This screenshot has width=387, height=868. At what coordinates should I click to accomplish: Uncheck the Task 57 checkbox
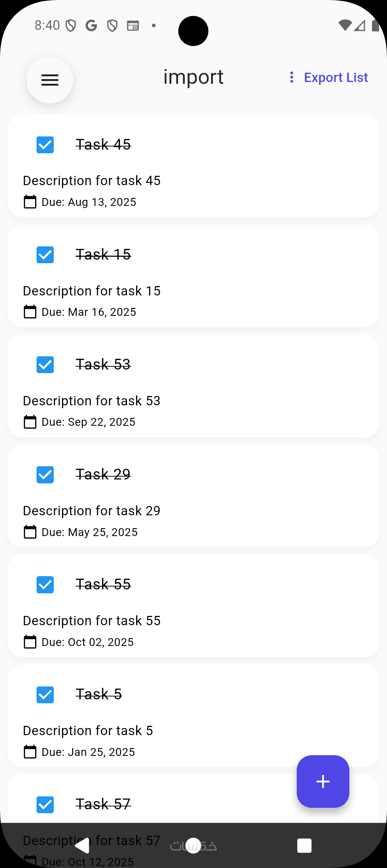45,805
